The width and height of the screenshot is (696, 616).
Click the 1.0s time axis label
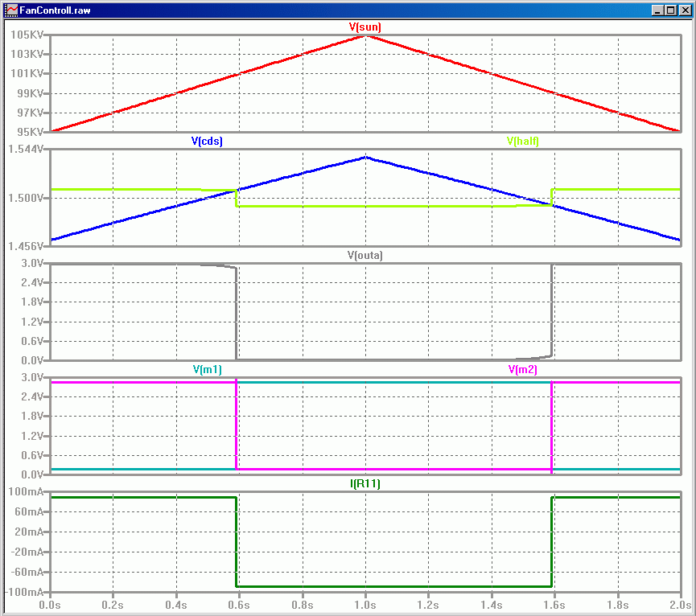[365, 605]
